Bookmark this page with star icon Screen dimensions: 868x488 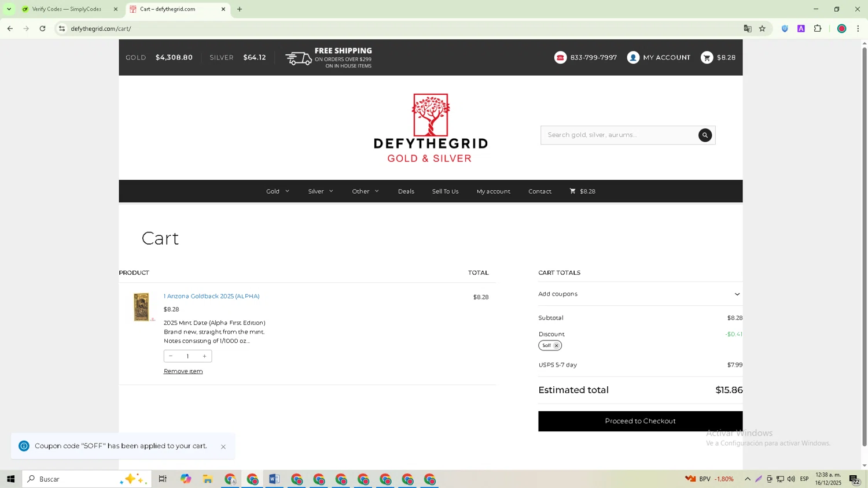pyautogui.click(x=762, y=28)
